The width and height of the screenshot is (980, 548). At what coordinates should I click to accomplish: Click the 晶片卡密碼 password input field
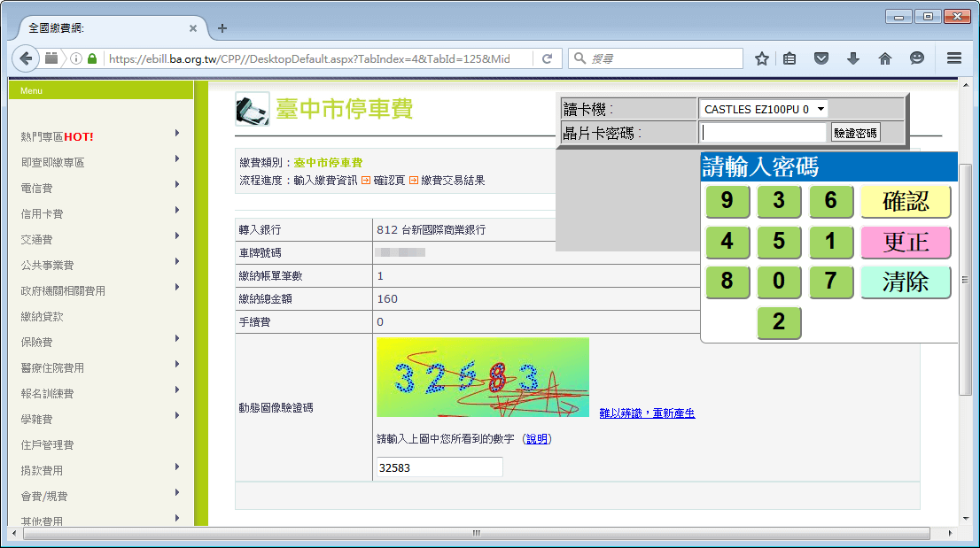coord(764,133)
